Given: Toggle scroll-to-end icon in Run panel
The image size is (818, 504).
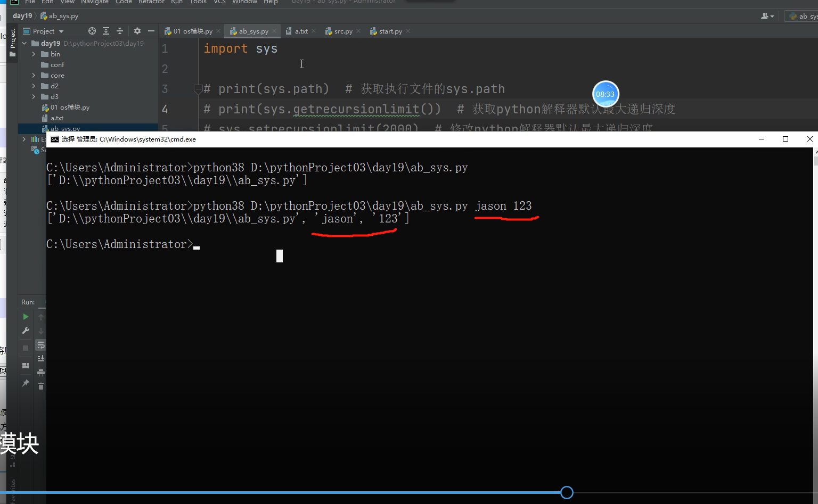Looking at the screenshot, I should click(41, 359).
